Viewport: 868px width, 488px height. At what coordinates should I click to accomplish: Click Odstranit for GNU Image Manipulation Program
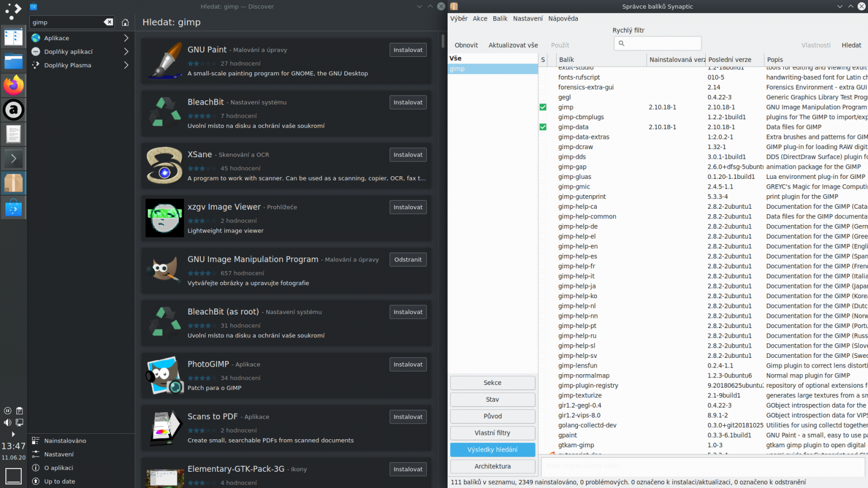[408, 259]
